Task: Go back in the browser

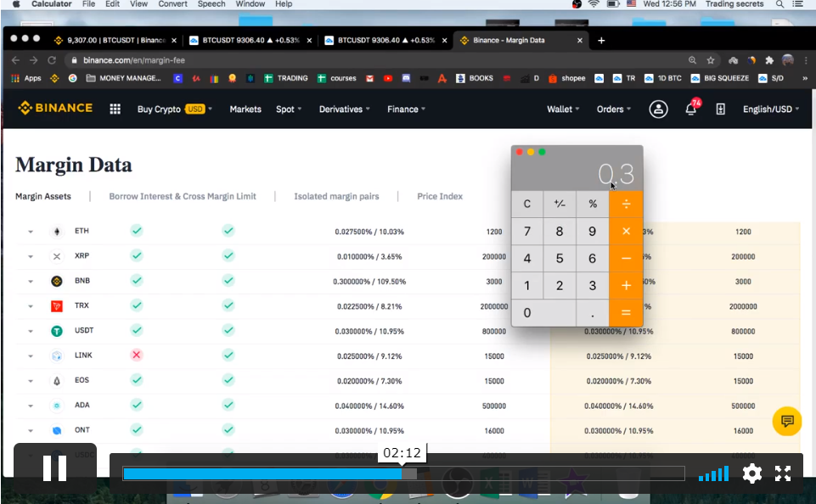Action: (15, 60)
